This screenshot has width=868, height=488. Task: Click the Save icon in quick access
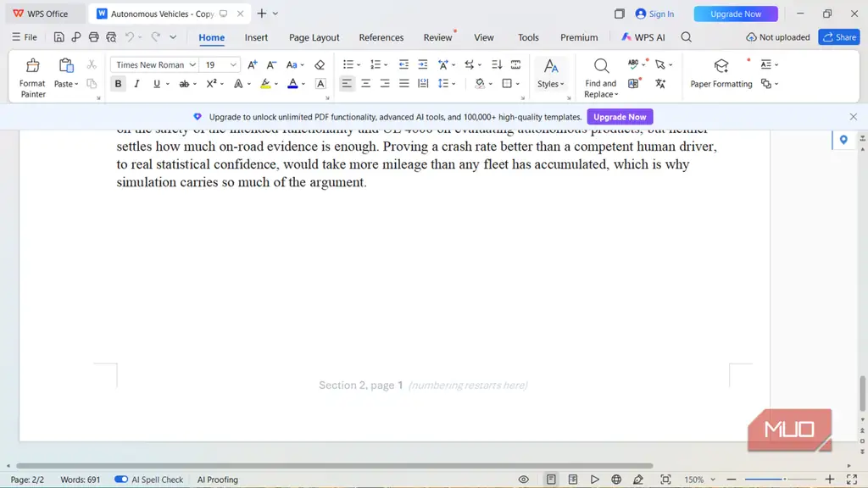(x=58, y=37)
